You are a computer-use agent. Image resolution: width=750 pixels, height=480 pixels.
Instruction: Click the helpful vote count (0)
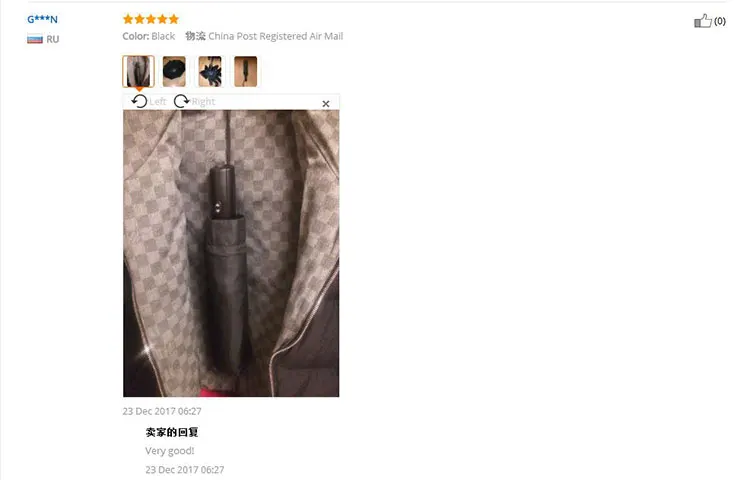[x=720, y=21]
